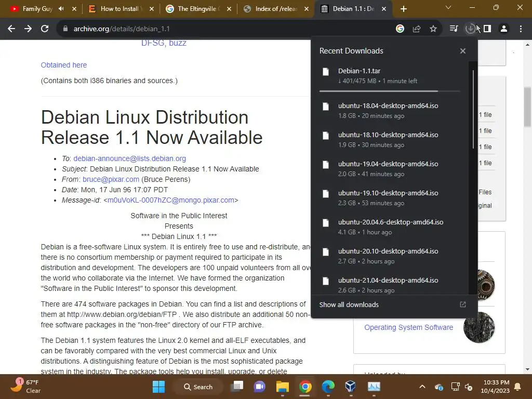
Task: Open the purple video chat taskbar icon
Action: coord(260,387)
